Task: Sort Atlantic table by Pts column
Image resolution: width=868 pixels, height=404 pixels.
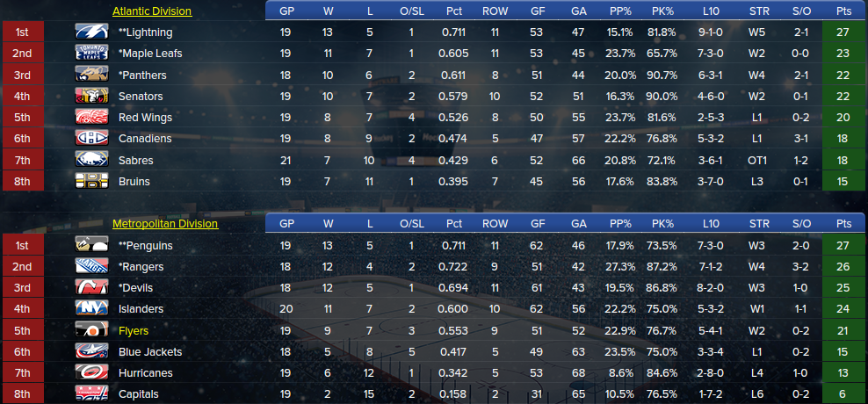Action: (845, 11)
